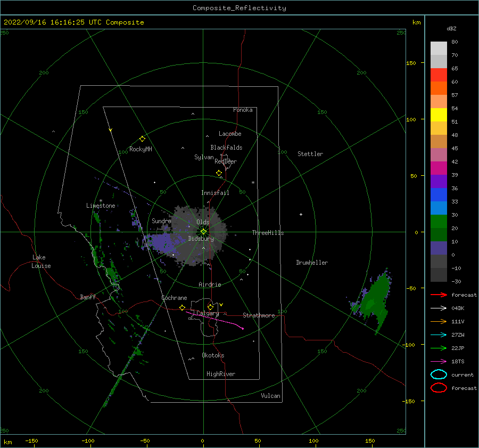The image size is (479, 448).
Task: Click the Banff label
Action: click(x=88, y=297)
